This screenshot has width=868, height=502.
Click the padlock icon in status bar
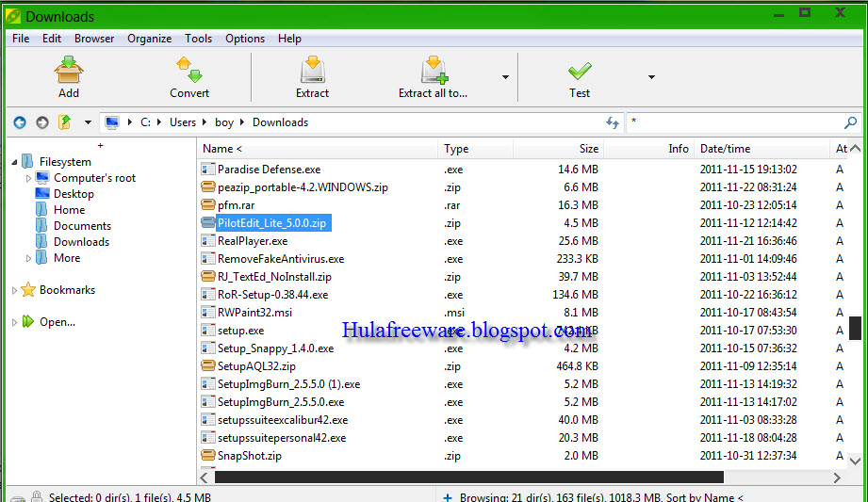point(37,496)
